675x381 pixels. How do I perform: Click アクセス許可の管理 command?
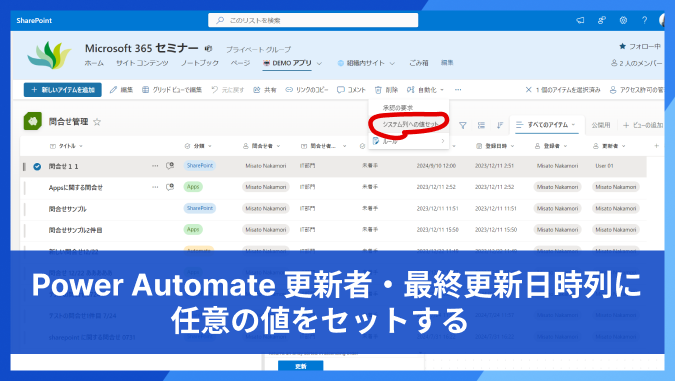637,90
